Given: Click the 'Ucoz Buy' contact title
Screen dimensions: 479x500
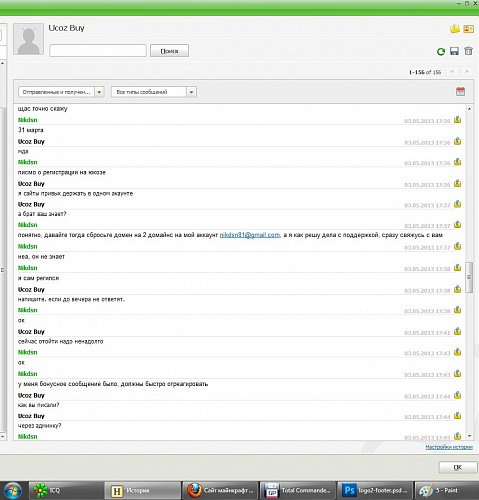Looking at the screenshot, I should [x=66, y=28].
